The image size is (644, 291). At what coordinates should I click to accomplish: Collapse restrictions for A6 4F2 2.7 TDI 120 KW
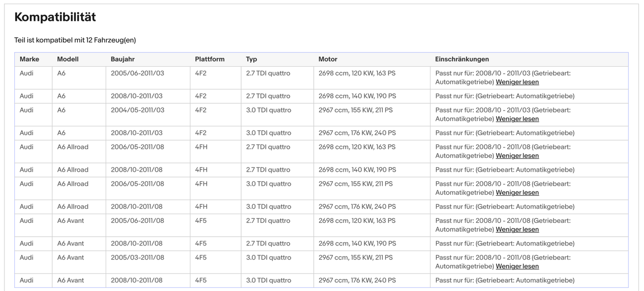click(x=517, y=82)
